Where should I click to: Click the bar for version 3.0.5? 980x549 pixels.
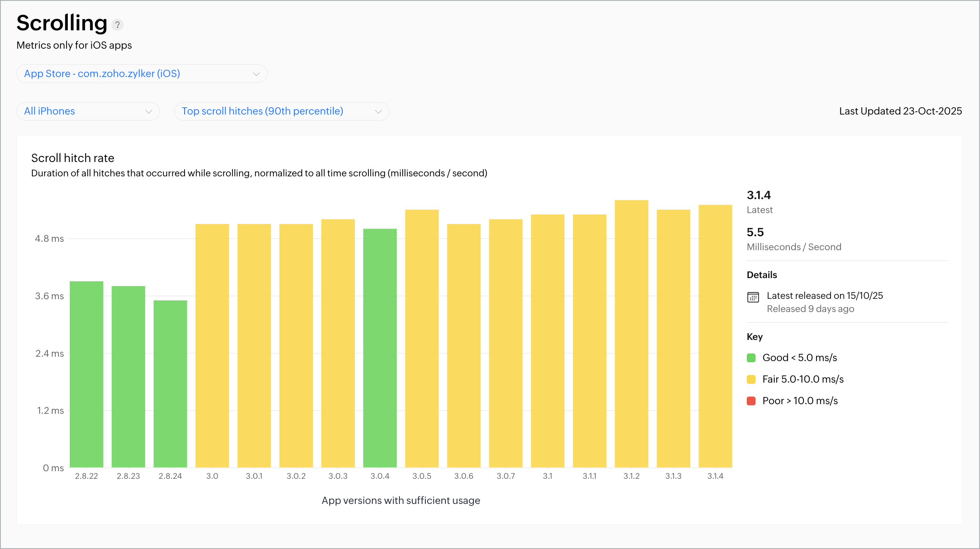pyautogui.click(x=422, y=338)
